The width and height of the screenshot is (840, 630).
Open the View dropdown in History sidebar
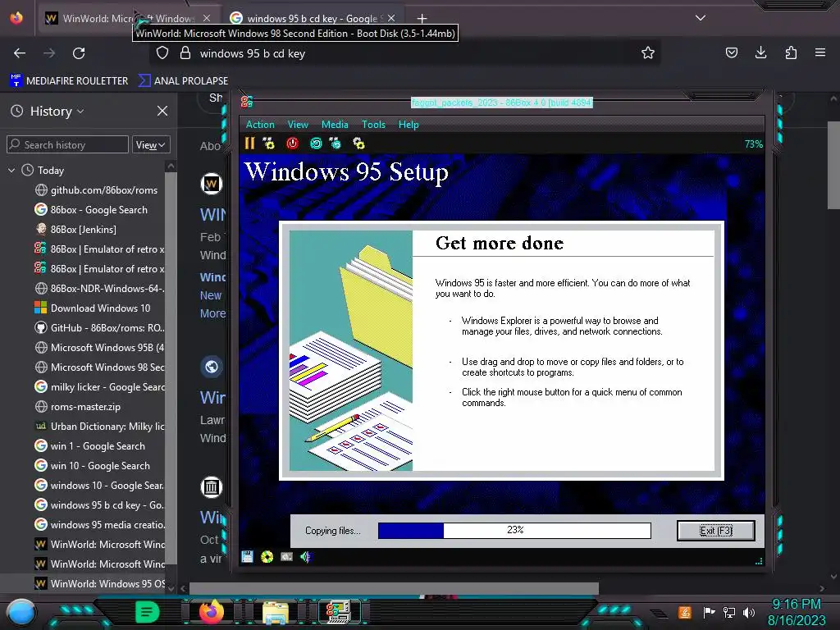151,144
